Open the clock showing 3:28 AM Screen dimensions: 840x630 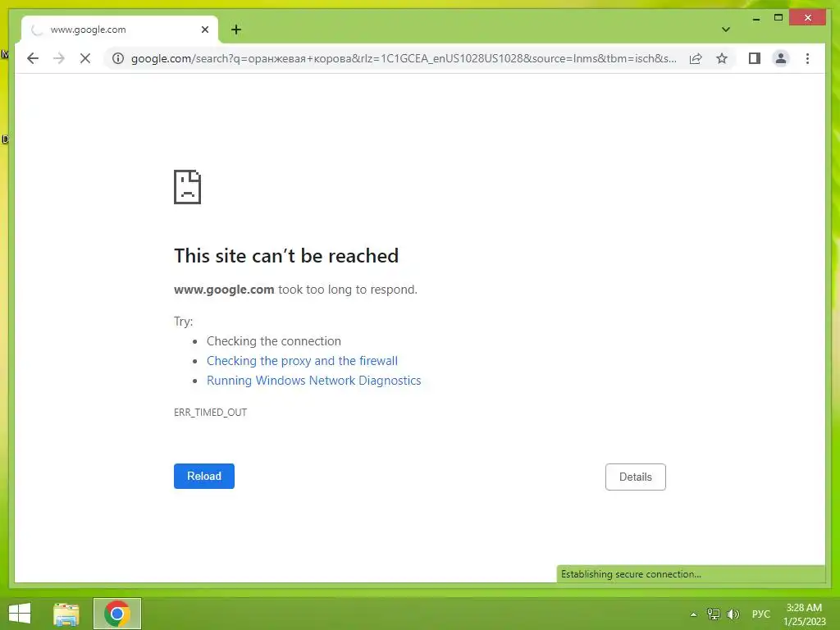click(804, 614)
